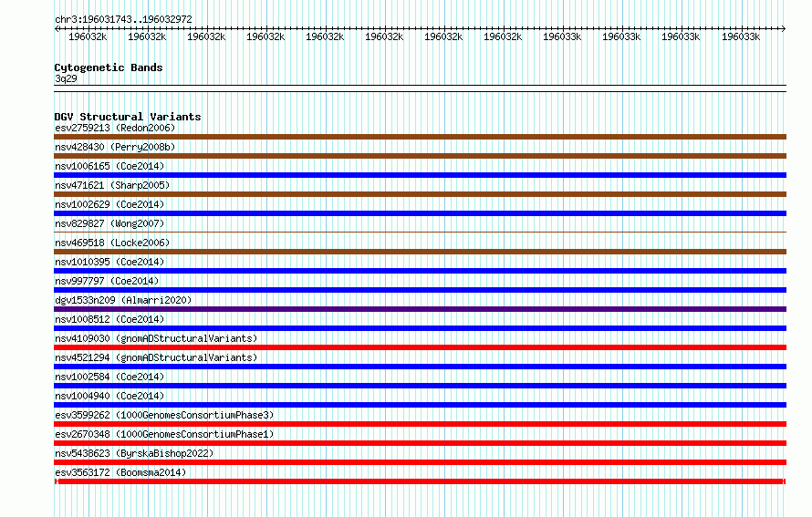Select the blue bar under nsv1002584
This screenshot has width=812, height=517.
pyautogui.click(x=420, y=386)
